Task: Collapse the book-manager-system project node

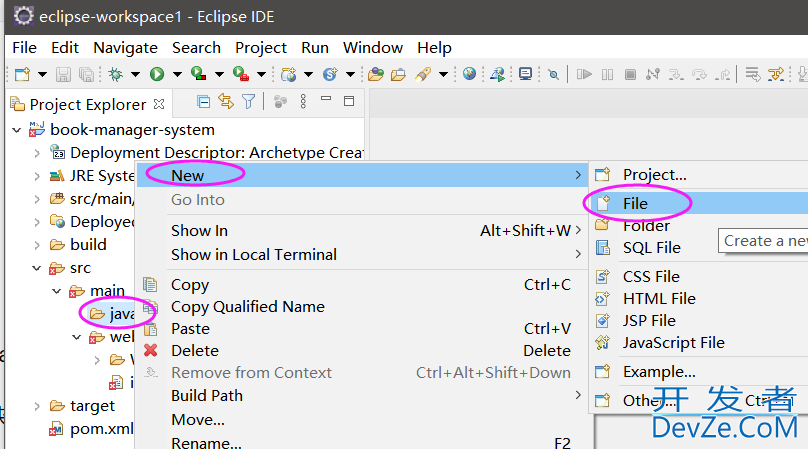Action: coord(17,130)
